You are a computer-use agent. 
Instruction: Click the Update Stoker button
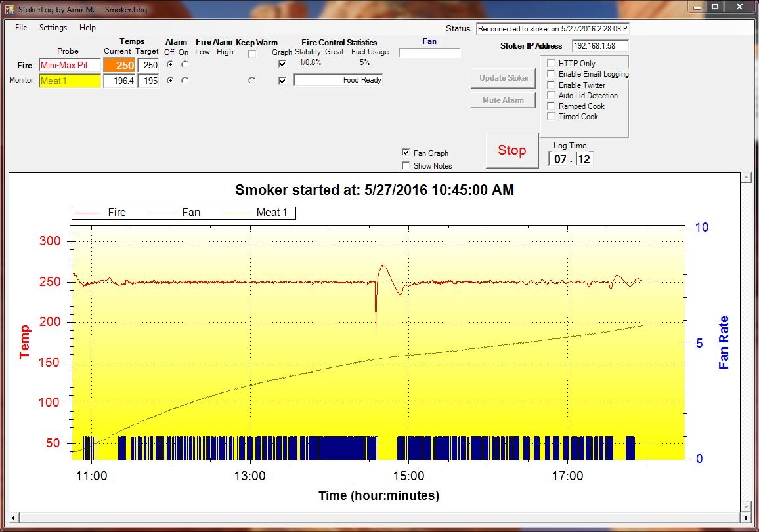click(504, 78)
